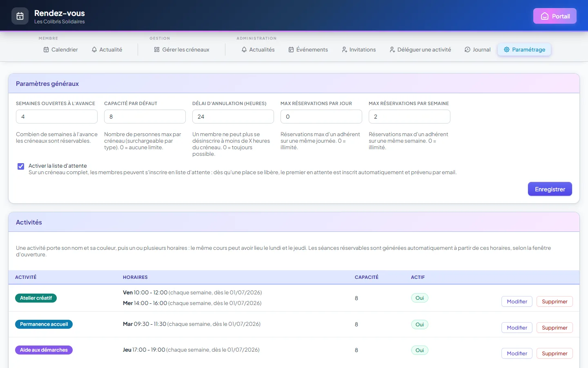
Task: Click the Rendez-vous calendar logo icon
Action: [x=20, y=16]
